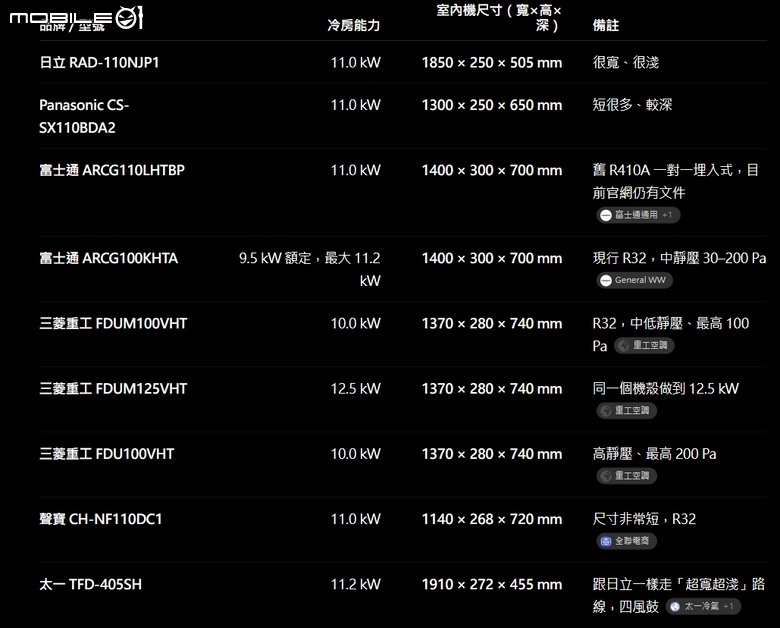Click note 現行 R32，中靜壓 30–200 Pa
The width and height of the screenshot is (780, 628).
[x=679, y=258]
